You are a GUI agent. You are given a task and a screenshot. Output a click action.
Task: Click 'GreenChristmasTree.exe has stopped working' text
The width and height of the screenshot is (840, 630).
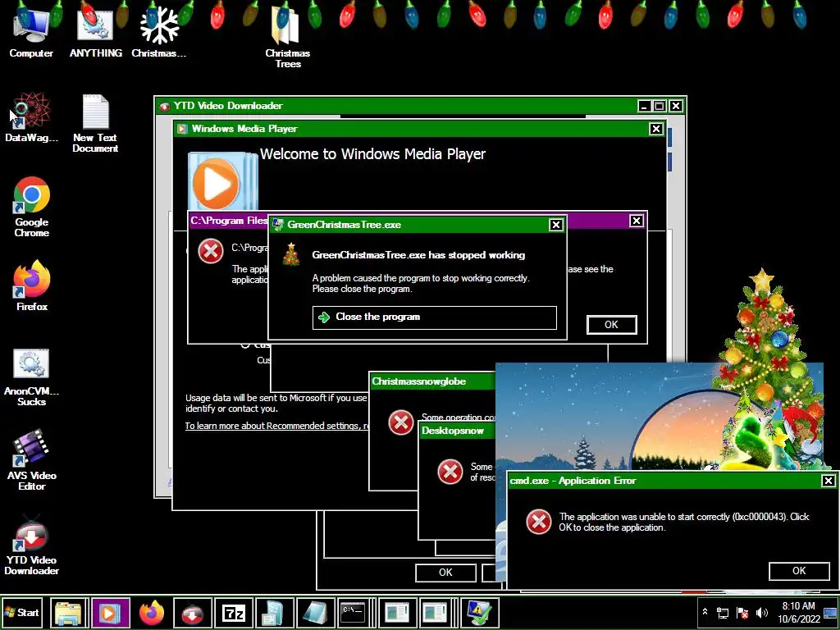(418, 256)
